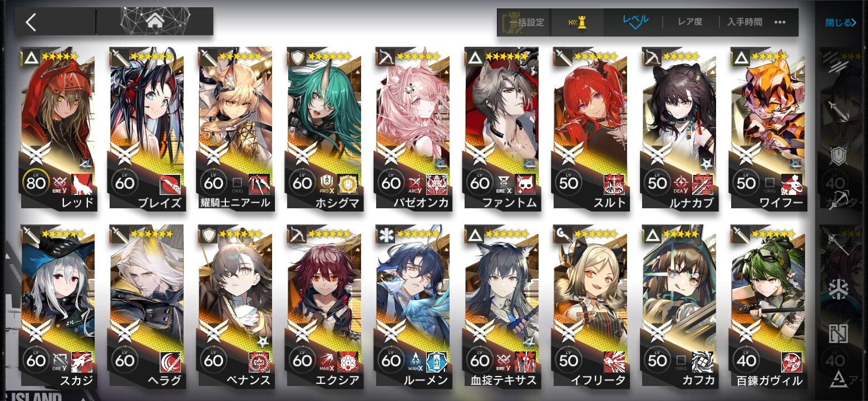Go to home via house icon
This screenshot has width=868, height=401.
pos(155,22)
